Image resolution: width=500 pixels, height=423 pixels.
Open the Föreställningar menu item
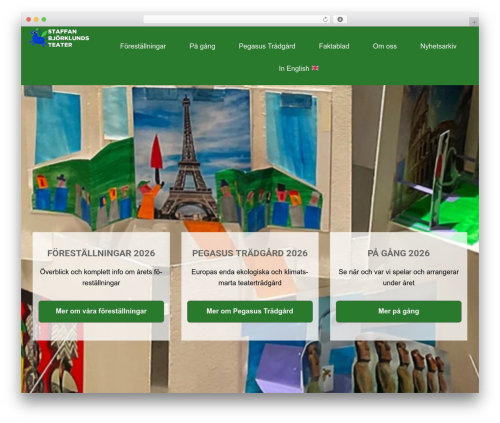pyautogui.click(x=143, y=46)
